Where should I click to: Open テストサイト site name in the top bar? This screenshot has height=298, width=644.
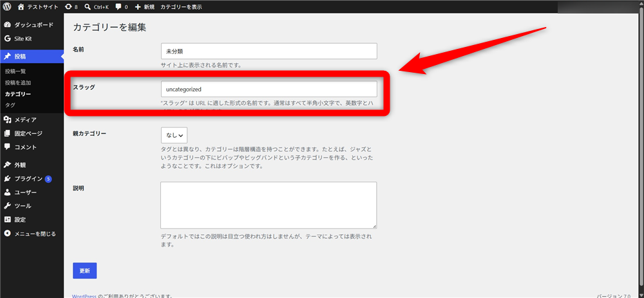pyautogui.click(x=44, y=7)
